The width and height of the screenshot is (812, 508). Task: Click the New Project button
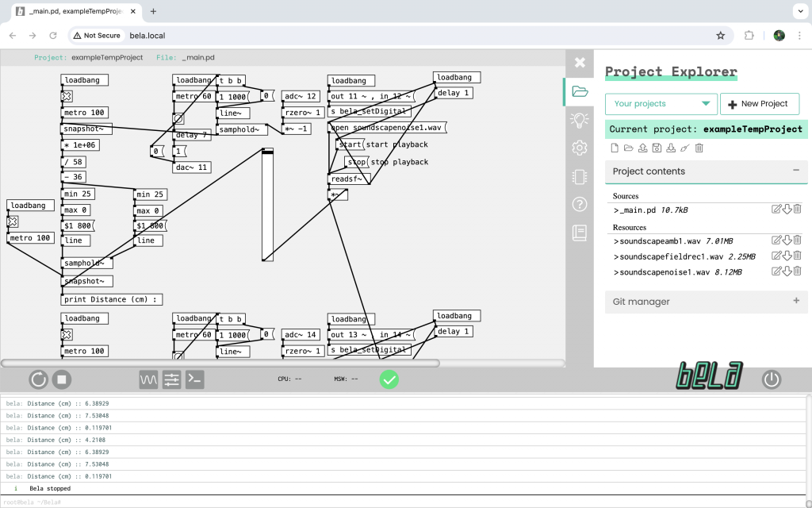[x=759, y=104]
